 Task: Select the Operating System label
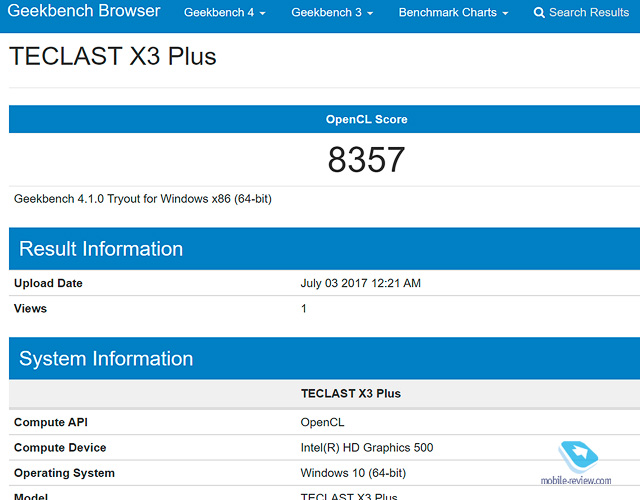[64, 473]
